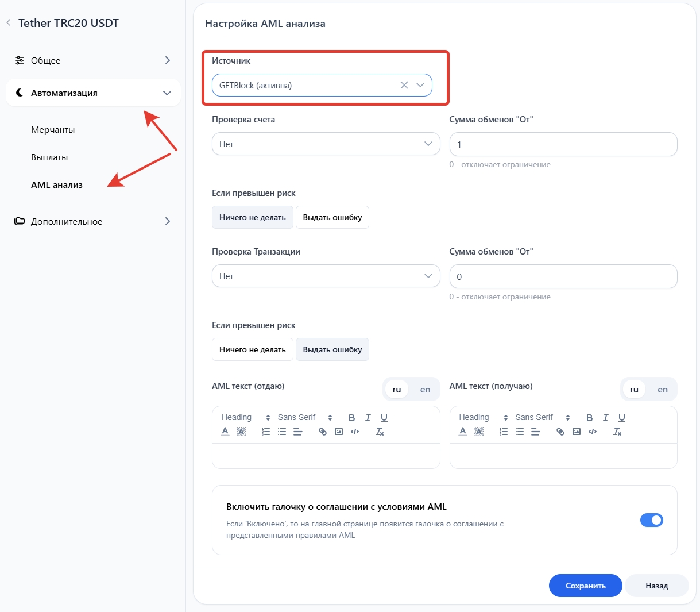
Task: Select 'Ничего не делать' under Проверка счета
Action: [x=253, y=217]
